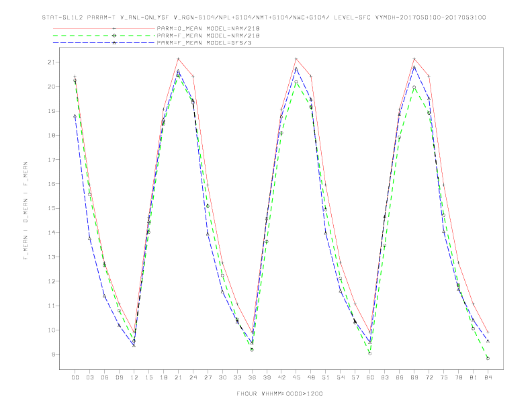
Task: Click x-axis tick label 27
Action: tap(208, 377)
